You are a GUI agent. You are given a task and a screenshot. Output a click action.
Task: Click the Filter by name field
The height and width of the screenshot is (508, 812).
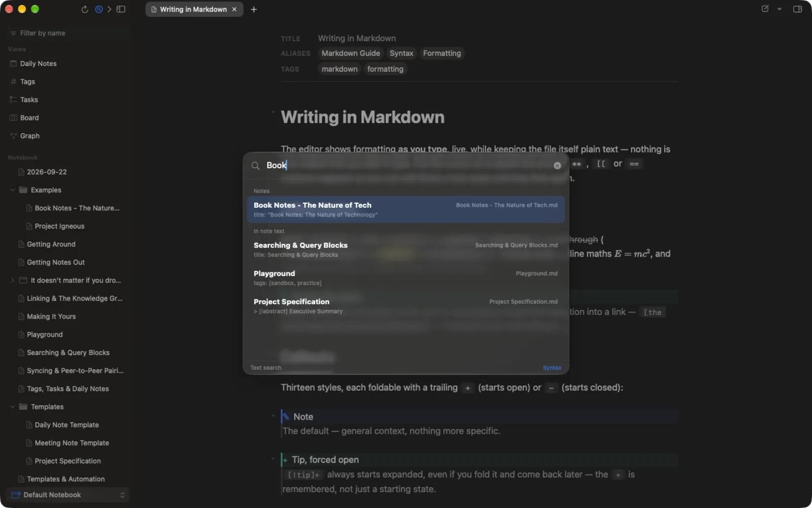pos(69,33)
